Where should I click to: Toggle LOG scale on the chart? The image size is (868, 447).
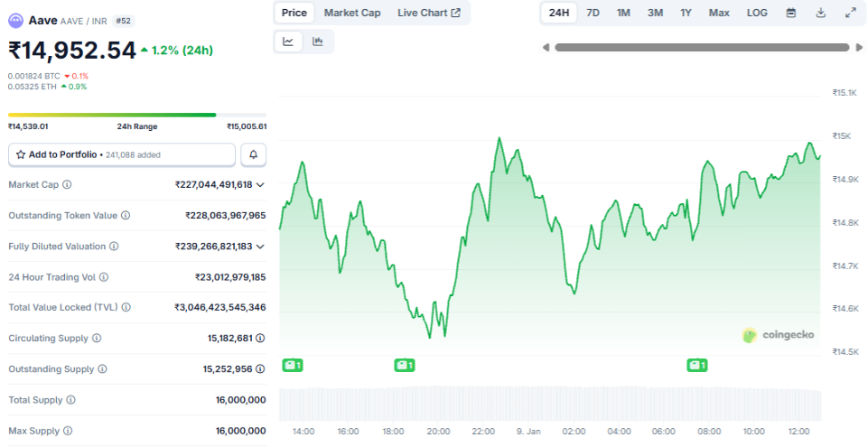757,13
